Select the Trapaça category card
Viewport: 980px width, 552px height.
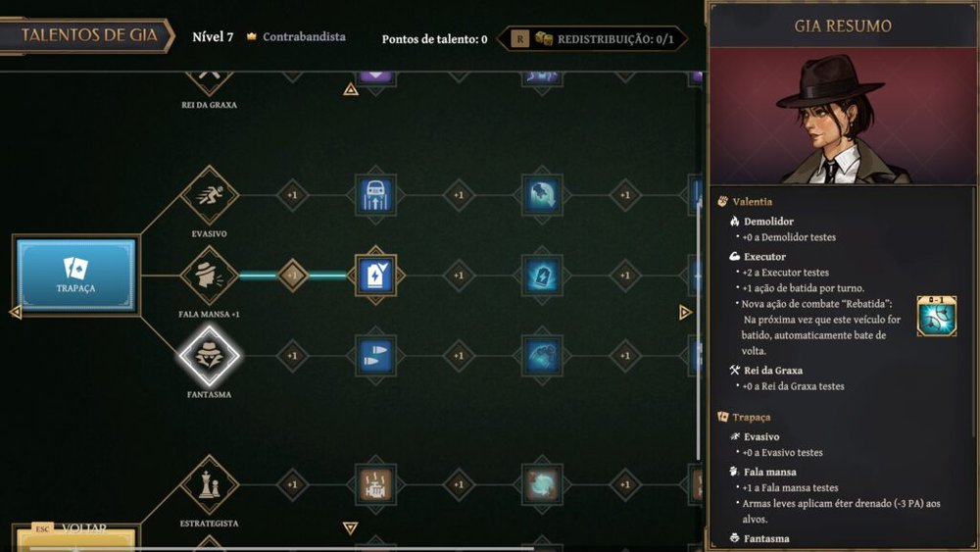(75, 276)
